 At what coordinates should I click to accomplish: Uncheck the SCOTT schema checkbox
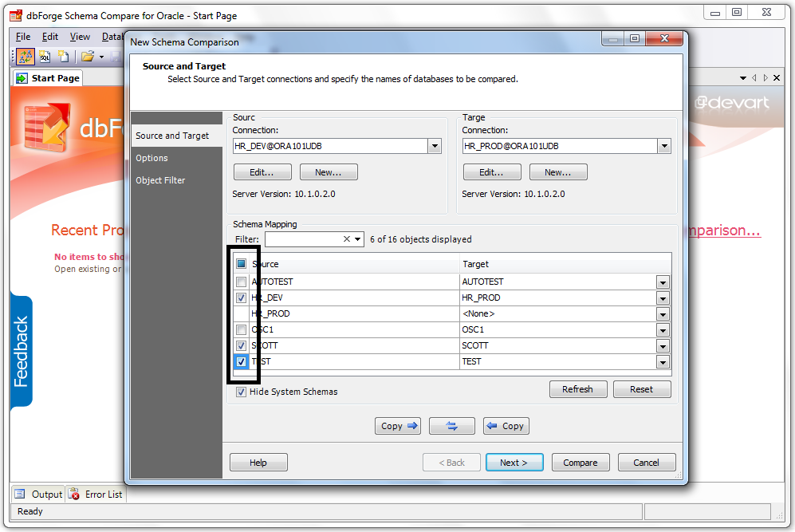[242, 346]
